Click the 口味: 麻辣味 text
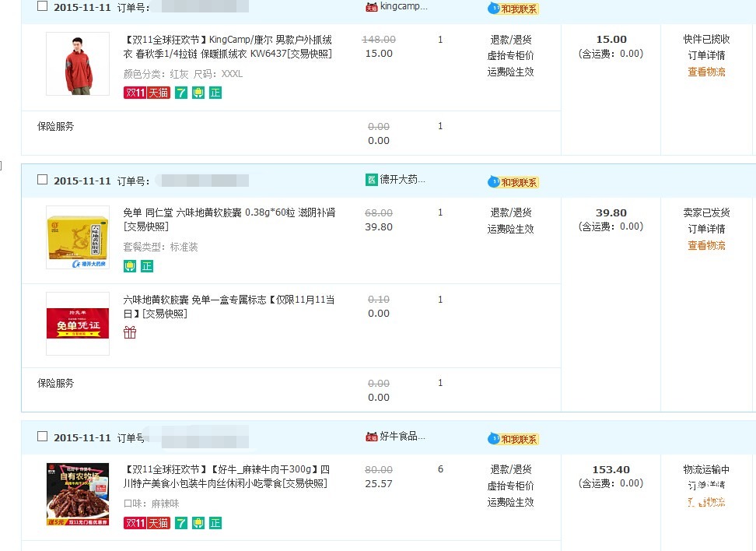The height and width of the screenshot is (551, 756). pos(152,504)
